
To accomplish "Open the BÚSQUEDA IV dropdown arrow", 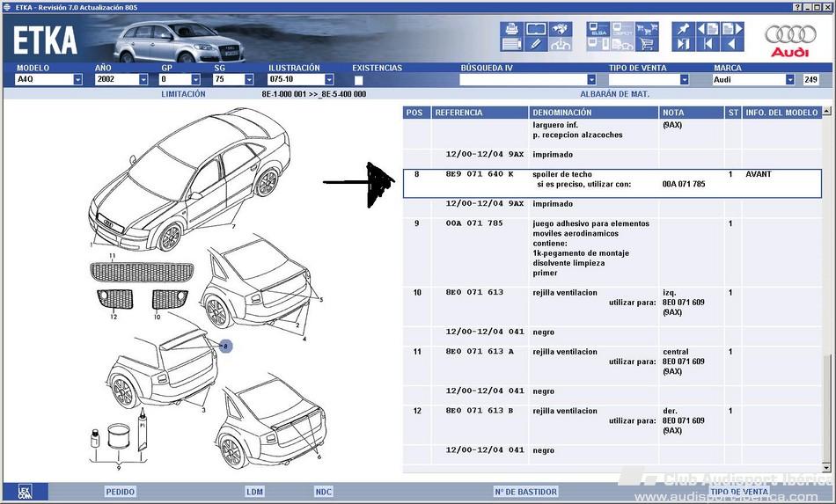I will (591, 79).
